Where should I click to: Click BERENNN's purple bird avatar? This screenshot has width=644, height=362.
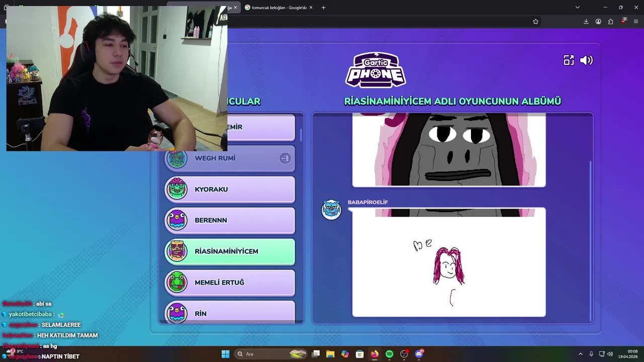coord(177,220)
